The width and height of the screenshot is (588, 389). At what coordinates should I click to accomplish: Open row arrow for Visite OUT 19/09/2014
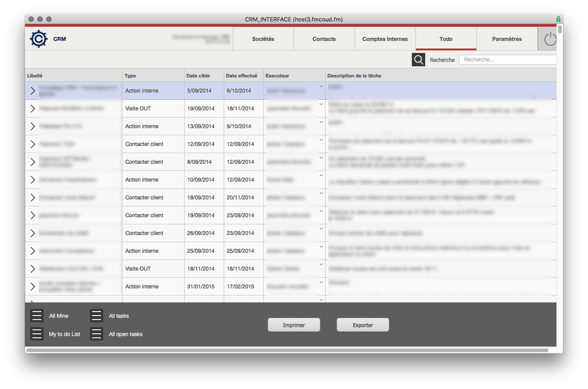(32, 109)
